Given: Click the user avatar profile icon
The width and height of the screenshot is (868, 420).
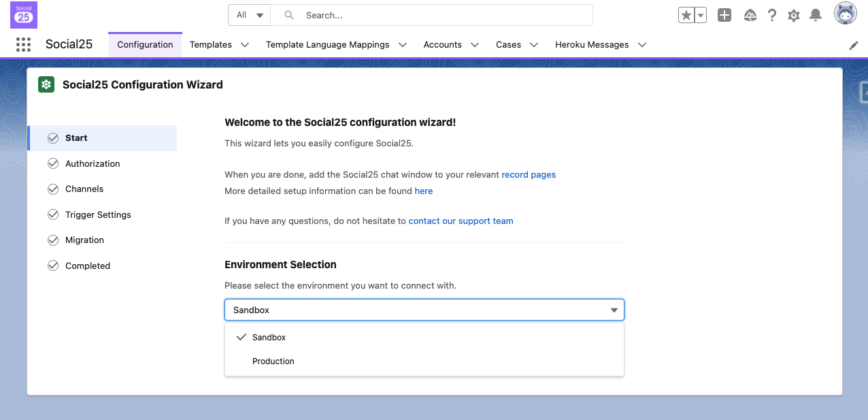Looking at the screenshot, I should (846, 14).
